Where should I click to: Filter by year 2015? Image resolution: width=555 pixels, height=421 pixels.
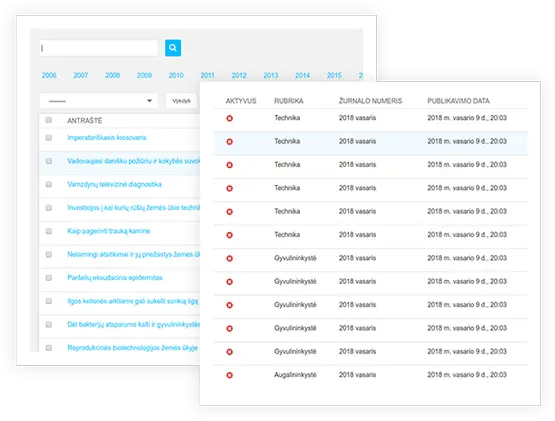coord(334,75)
